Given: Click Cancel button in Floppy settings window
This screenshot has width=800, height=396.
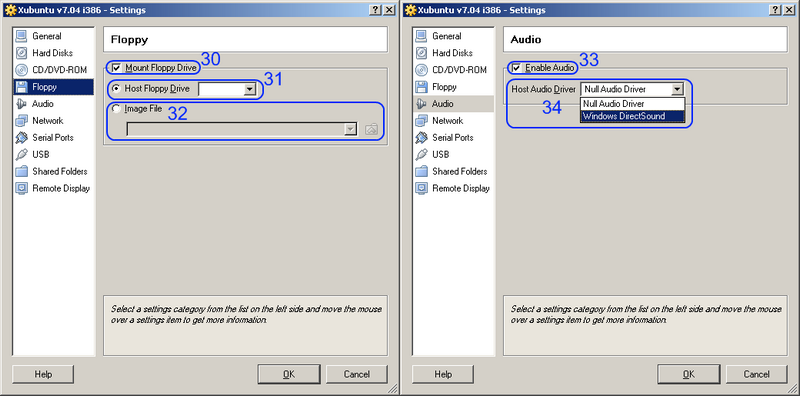Looking at the screenshot, I should pos(357,374).
